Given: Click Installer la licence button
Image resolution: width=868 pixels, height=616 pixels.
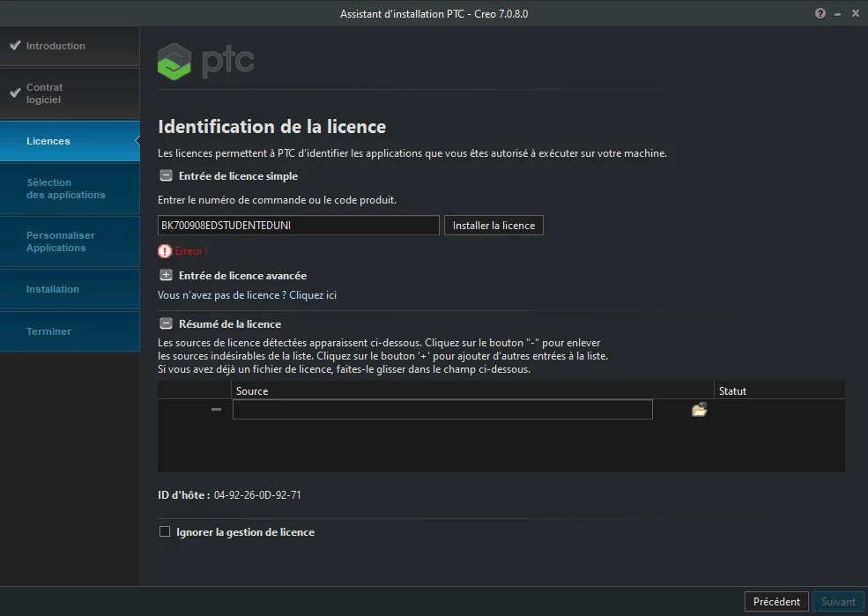Looking at the screenshot, I should click(x=493, y=226).
